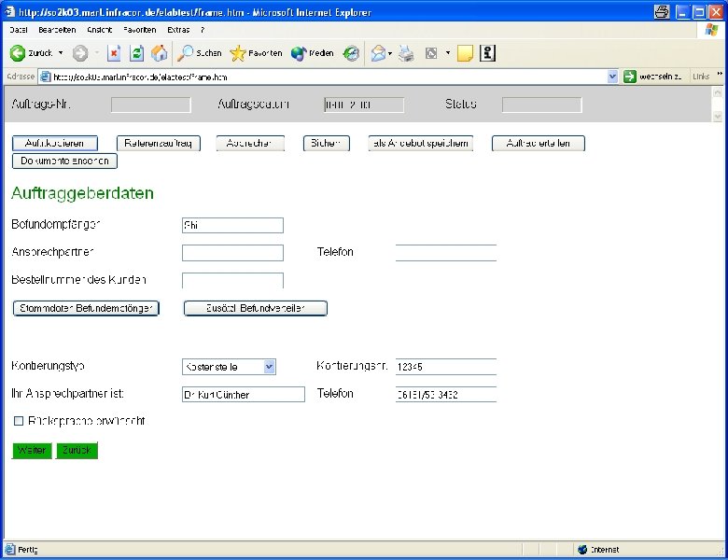The width and height of the screenshot is (728, 560).
Task: Open the Datei menu
Action: click(x=19, y=30)
